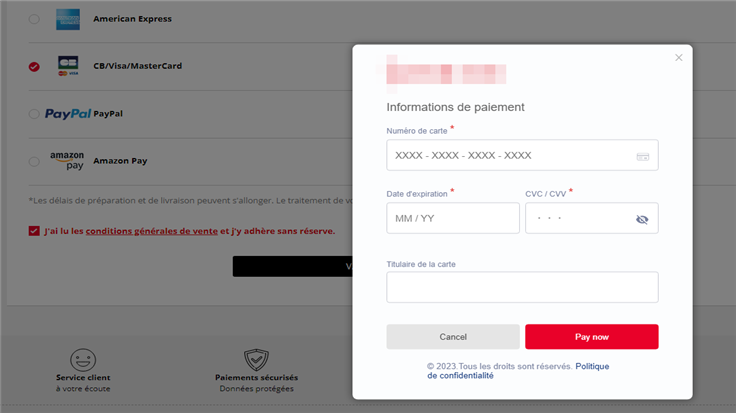Select the Amazon Pay radio button
The image size is (736, 413).
click(35, 161)
